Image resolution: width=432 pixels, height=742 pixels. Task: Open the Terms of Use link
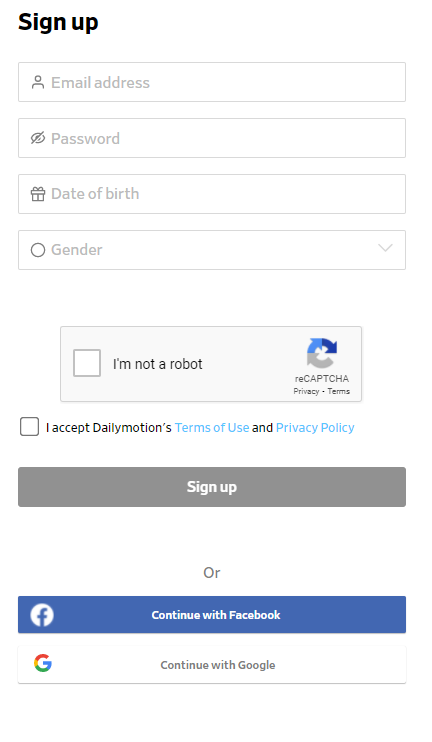212,427
